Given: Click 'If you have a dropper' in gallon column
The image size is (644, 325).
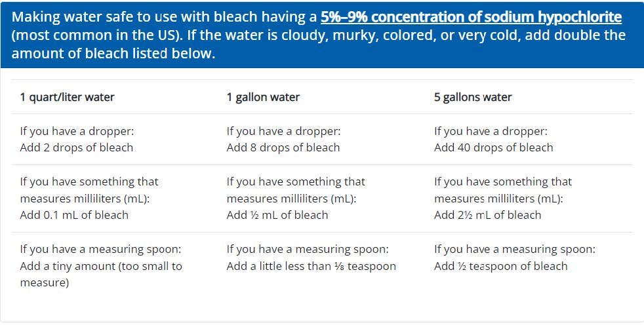Looking at the screenshot, I should 283,131.
